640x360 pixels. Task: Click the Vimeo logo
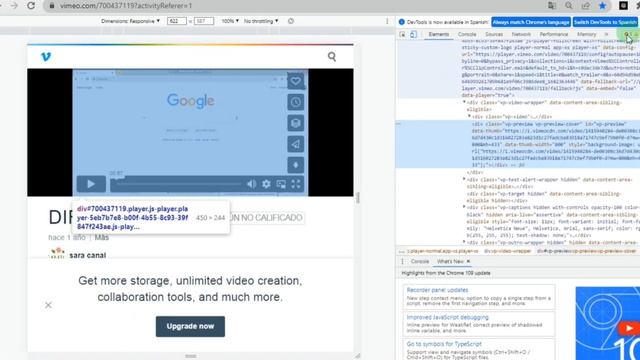[46, 57]
